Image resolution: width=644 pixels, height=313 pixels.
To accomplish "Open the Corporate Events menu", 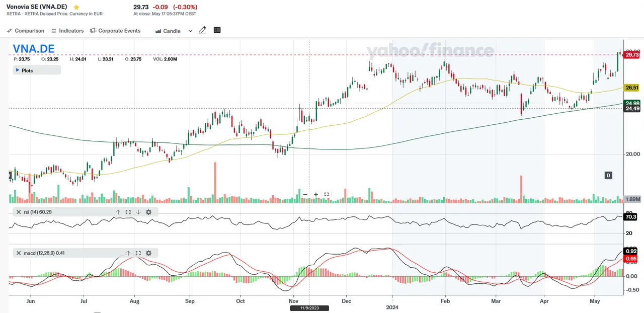I will [x=115, y=31].
